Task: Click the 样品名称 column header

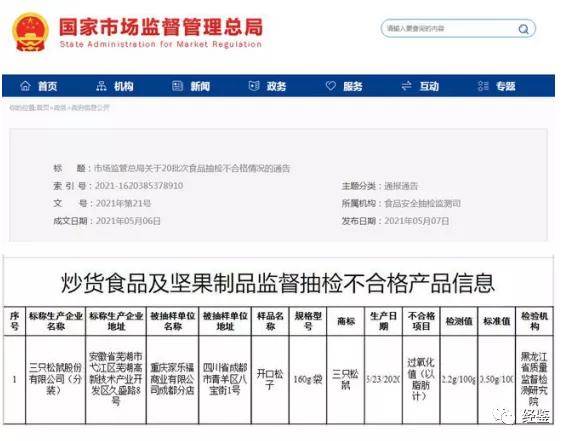Action: point(270,321)
